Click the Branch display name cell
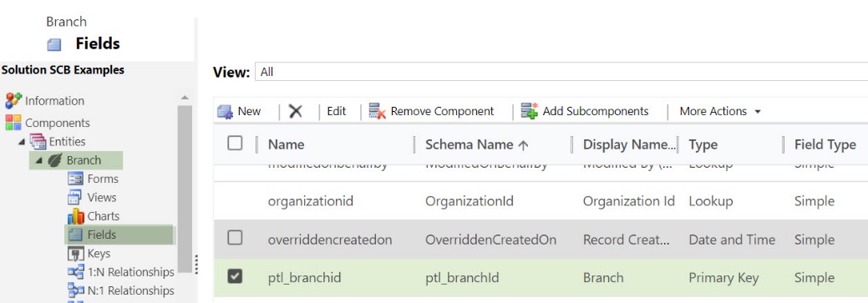Screen dimensions: 868x303 (603, 278)
